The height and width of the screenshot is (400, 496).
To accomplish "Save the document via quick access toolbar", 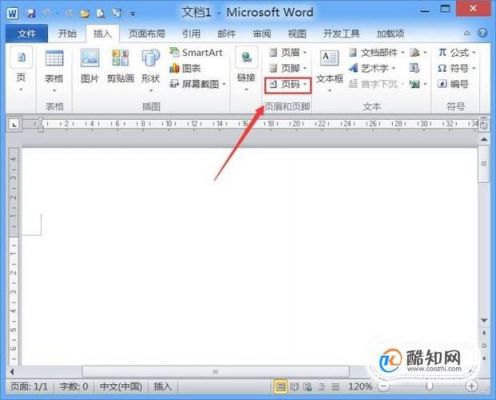I will tap(31, 13).
